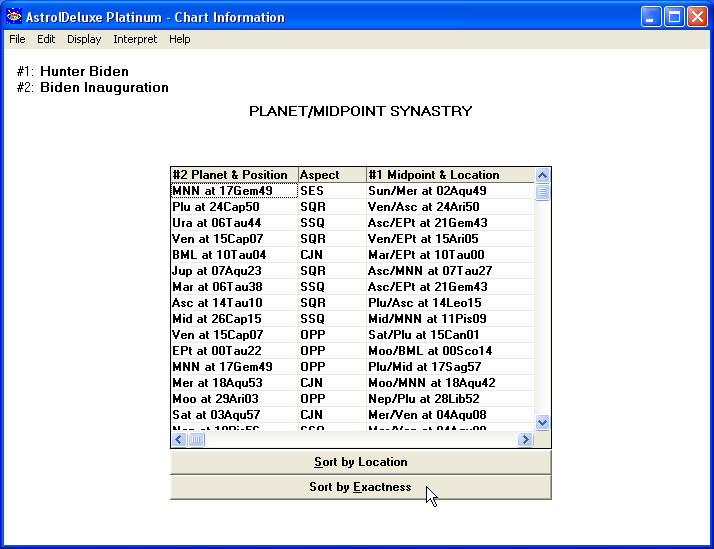This screenshot has width=714, height=549.
Task: Click 'Moo/BML at 00Sco14' midpoint
Action: (x=451, y=351)
